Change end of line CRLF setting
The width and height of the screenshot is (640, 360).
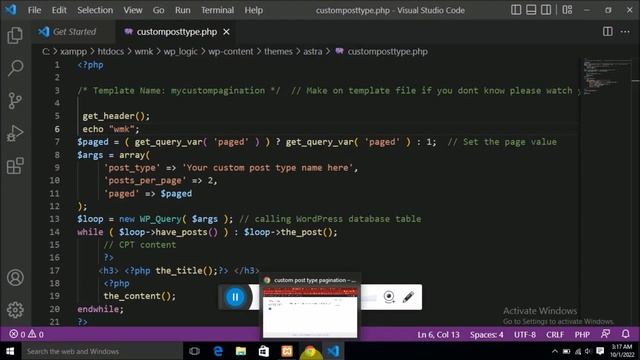[x=555, y=335]
